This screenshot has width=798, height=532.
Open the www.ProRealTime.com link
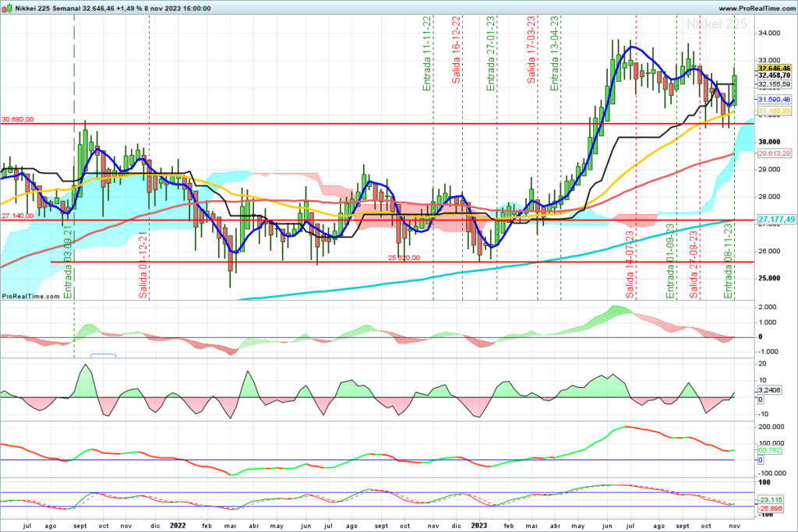click(x=757, y=9)
